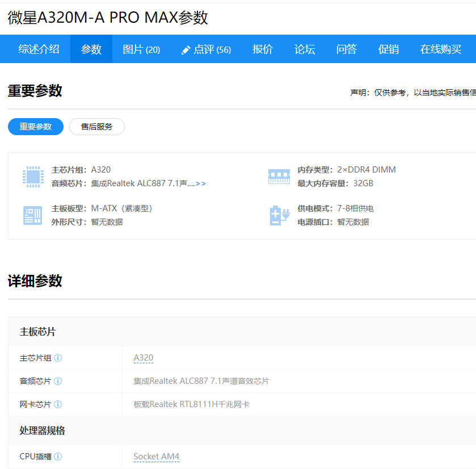
Task: Switch to 综述介绍 tab
Action: (x=39, y=49)
